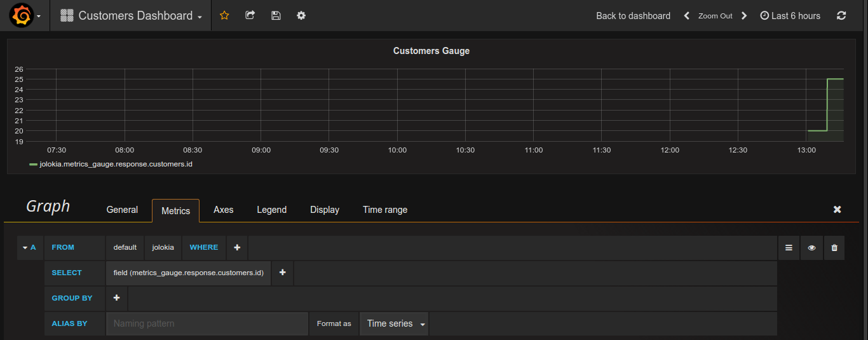
Task: Click the 13:00 time axis label
Action: tap(806, 150)
